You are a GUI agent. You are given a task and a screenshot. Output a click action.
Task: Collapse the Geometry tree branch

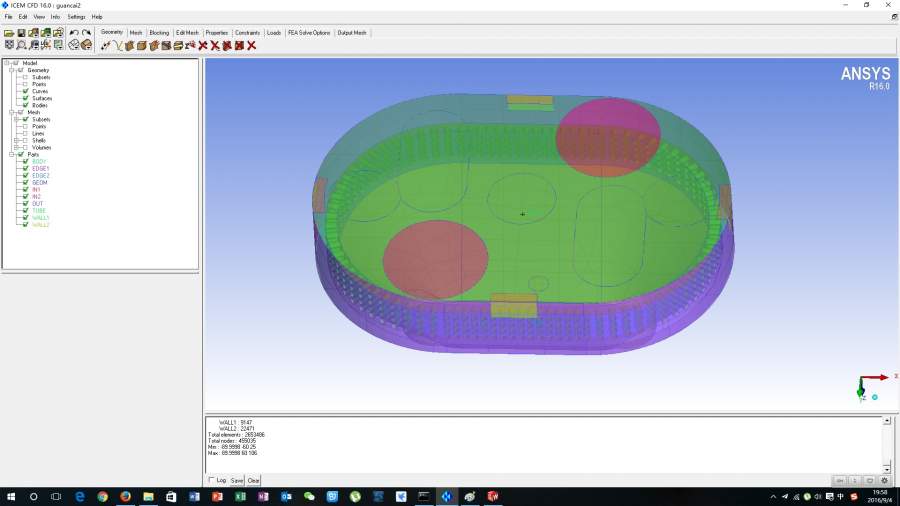coord(11,70)
